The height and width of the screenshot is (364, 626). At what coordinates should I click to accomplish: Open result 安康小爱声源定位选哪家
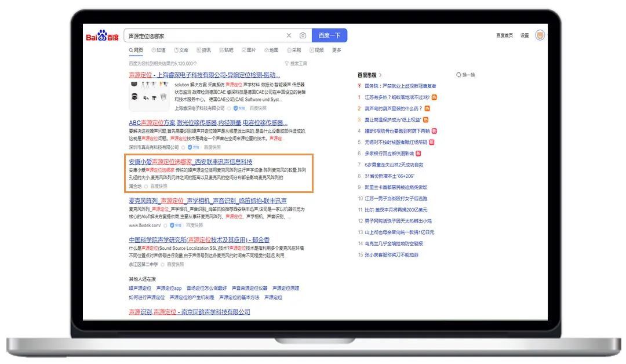click(x=190, y=161)
